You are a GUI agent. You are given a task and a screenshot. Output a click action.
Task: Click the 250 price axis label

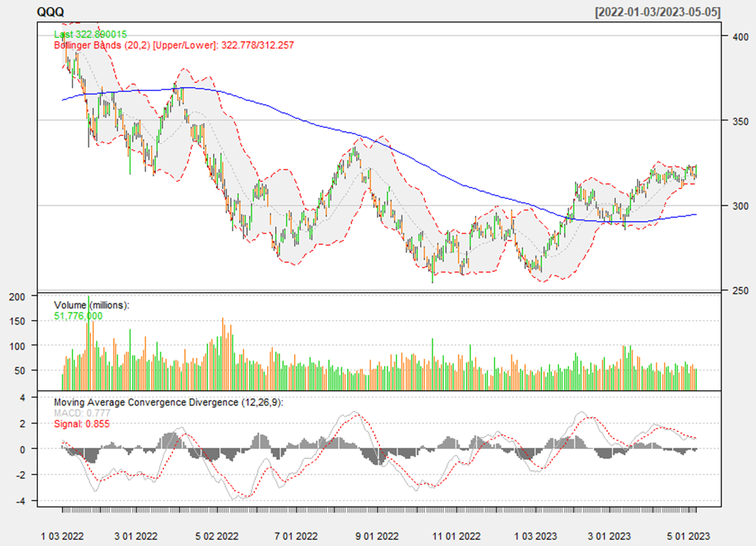pyautogui.click(x=740, y=291)
